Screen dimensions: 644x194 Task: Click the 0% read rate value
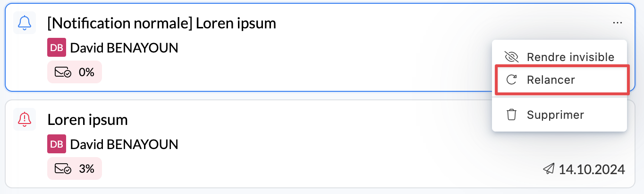point(86,72)
